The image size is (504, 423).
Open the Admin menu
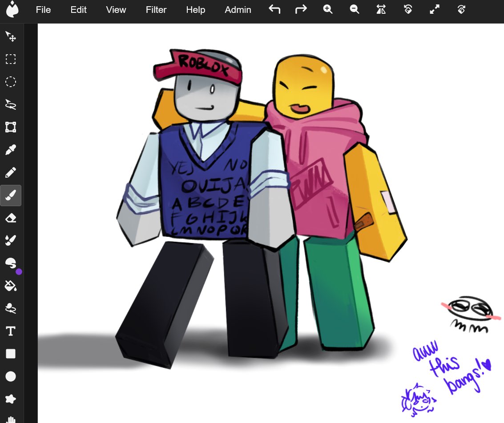pyautogui.click(x=238, y=10)
